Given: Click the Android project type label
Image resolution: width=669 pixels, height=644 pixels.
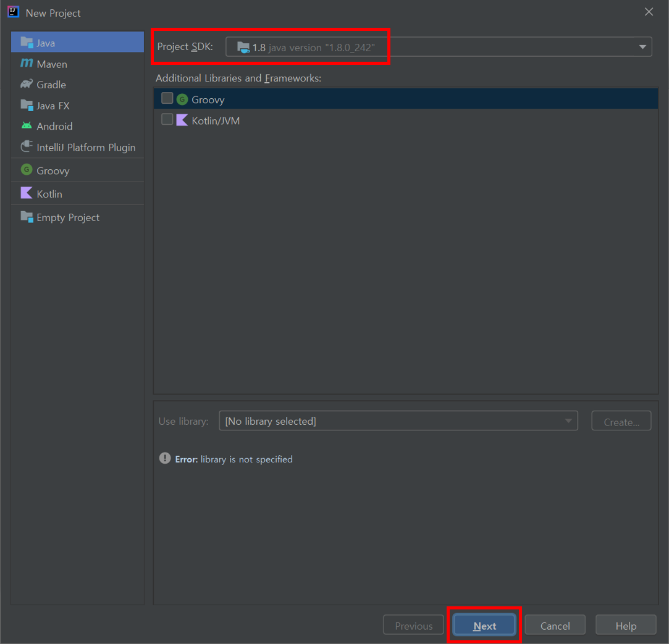Looking at the screenshot, I should click(54, 127).
